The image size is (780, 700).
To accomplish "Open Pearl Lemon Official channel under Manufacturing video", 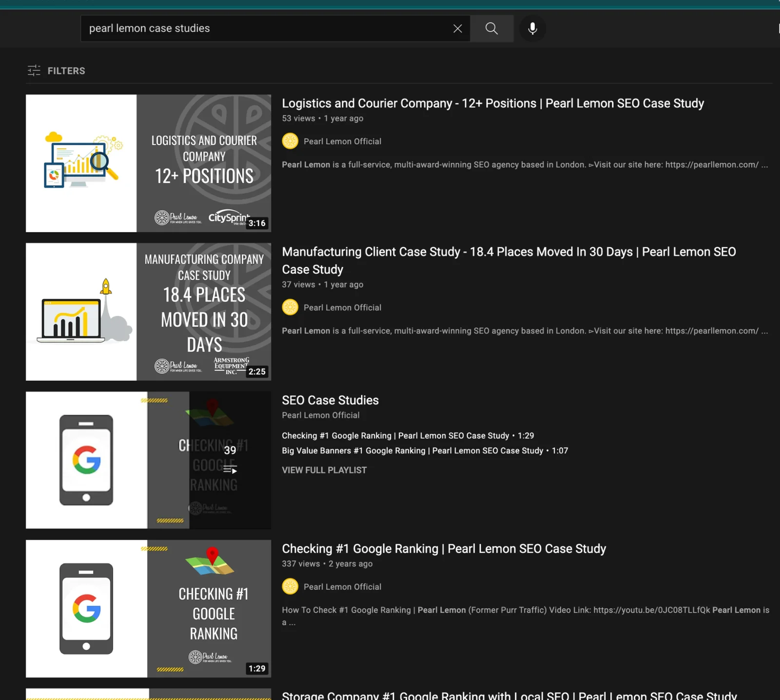I will tap(342, 308).
